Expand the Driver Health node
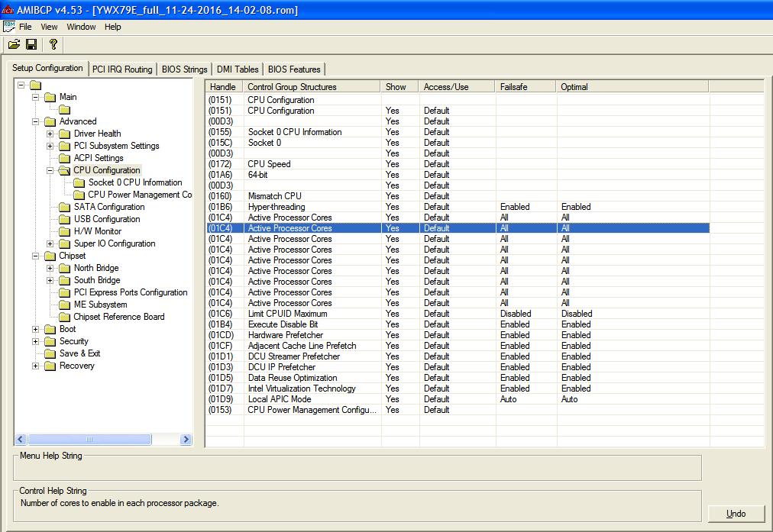The image size is (773, 532). coord(50,134)
